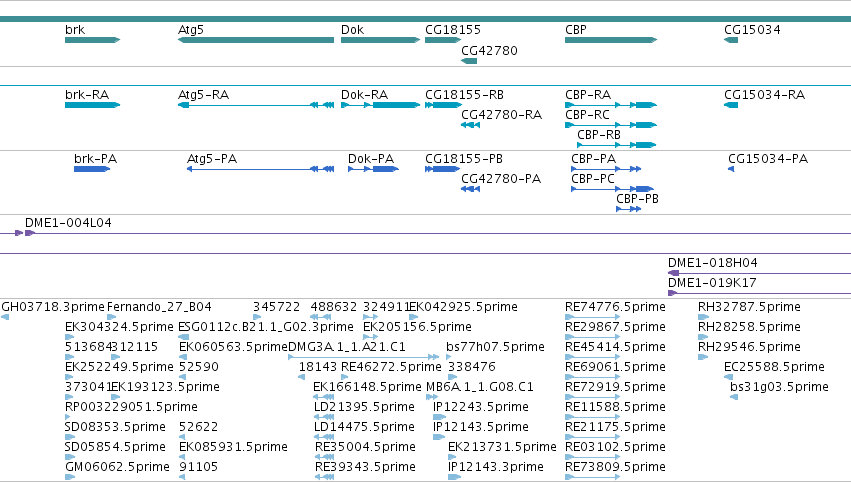Open the CG15034-RA transcript label
The height and width of the screenshot is (482, 851).
point(764,94)
